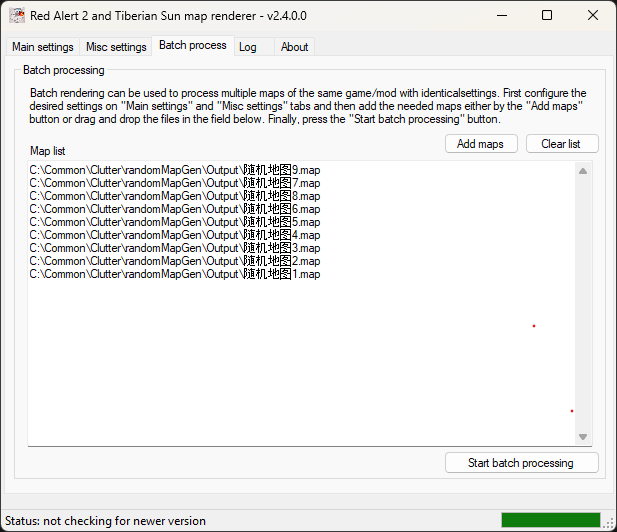Select the 随机地图5.map list entry
617x532 pixels.
coord(175,222)
